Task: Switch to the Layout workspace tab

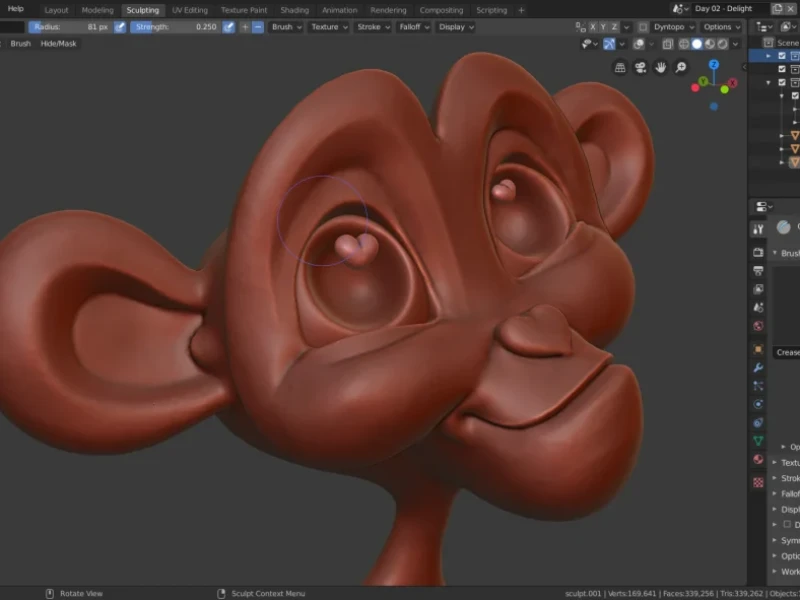Action: [56, 10]
